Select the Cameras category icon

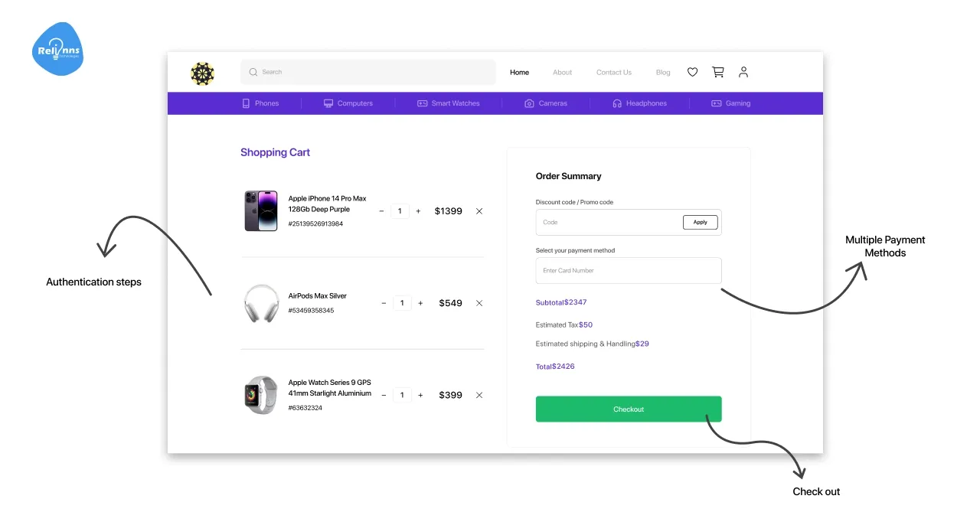[x=528, y=103]
